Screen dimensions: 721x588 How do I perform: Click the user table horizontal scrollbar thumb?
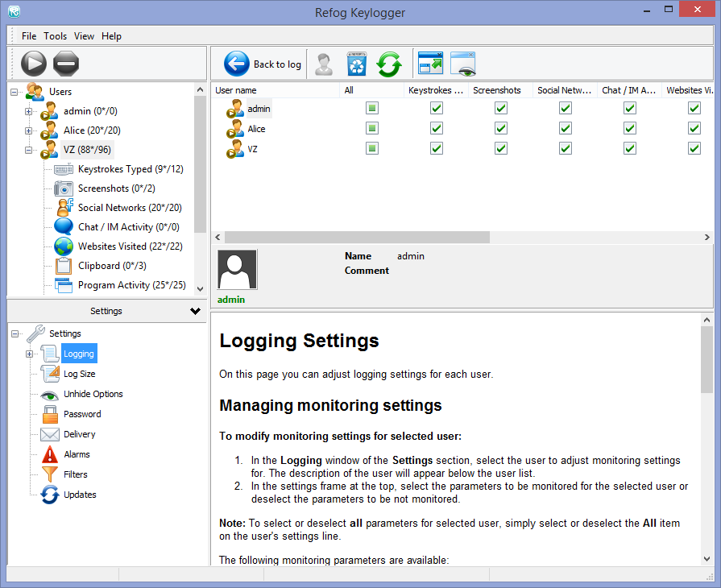(358, 238)
